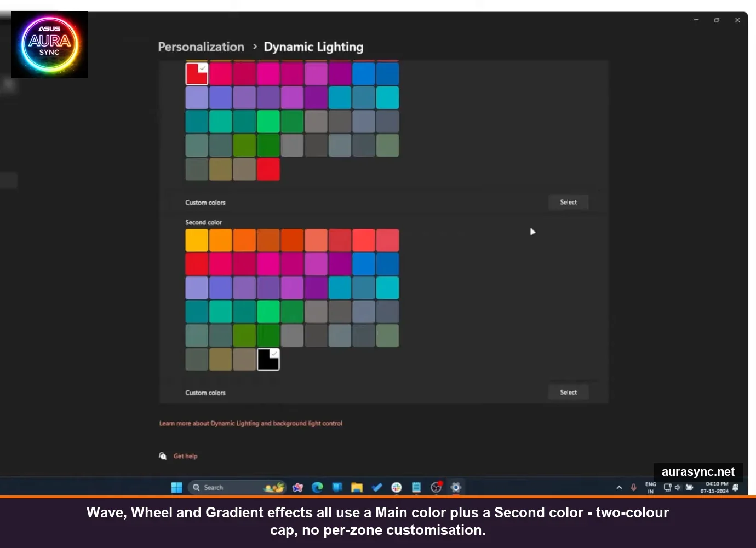Open Microsoft To Do from the taskbar
The width and height of the screenshot is (756, 548).
(376, 487)
